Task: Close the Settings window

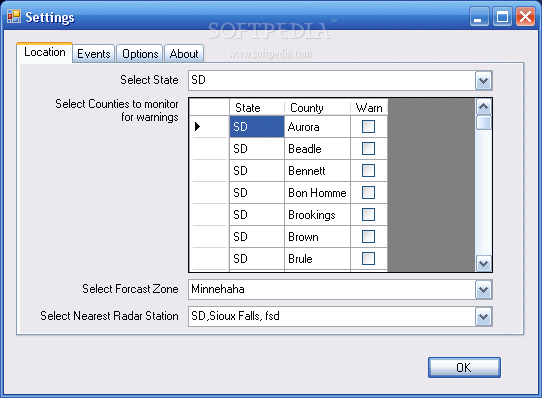Action: (525, 16)
